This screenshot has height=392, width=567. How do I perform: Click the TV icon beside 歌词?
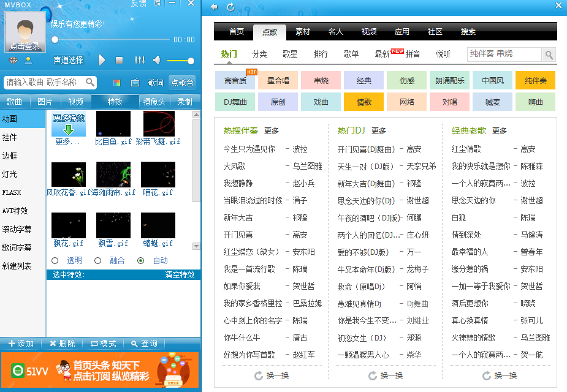coord(135,83)
